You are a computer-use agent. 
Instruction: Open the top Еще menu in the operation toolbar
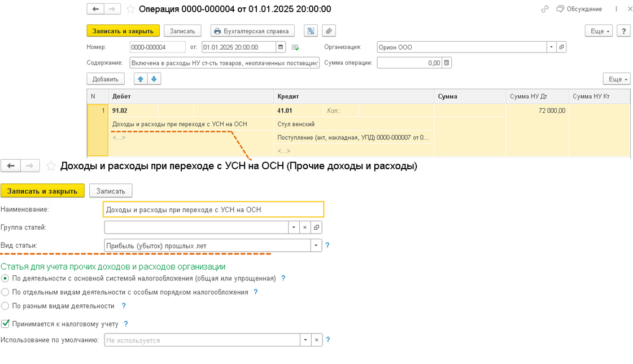click(600, 31)
